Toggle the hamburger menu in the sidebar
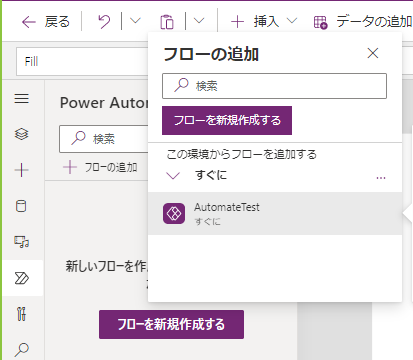Image resolution: width=413 pixels, height=360 pixels. [x=22, y=99]
